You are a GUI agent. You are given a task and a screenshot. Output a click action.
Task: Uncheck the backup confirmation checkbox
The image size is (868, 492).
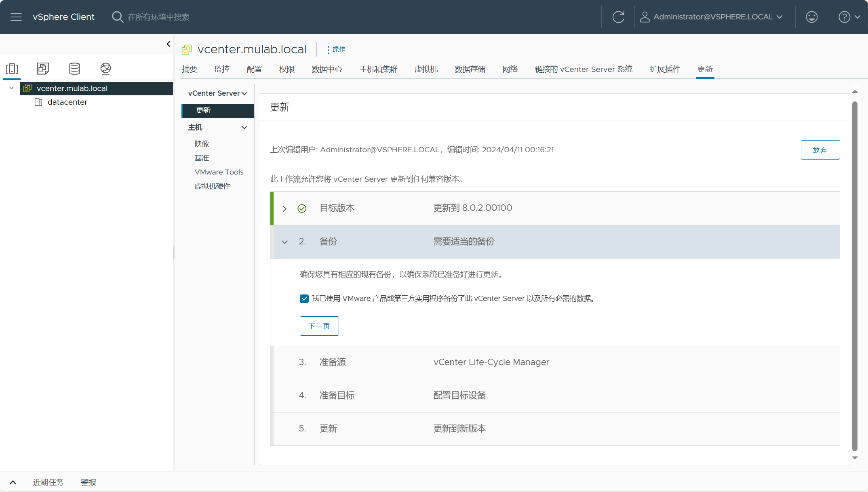[304, 299]
